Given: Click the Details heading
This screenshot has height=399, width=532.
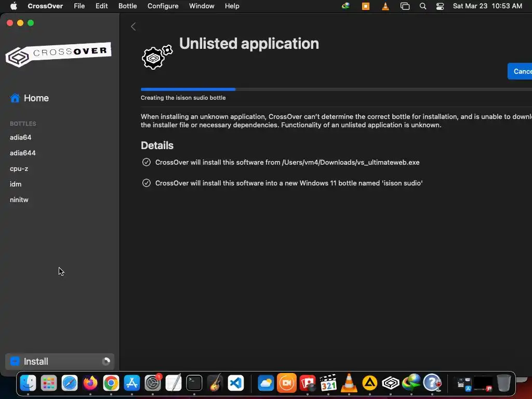Looking at the screenshot, I should [157, 145].
